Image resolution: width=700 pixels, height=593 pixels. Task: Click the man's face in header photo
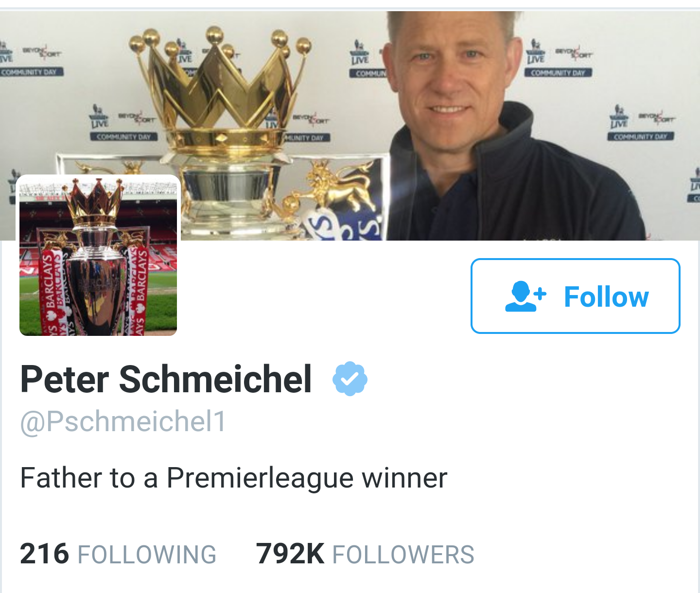(x=445, y=83)
